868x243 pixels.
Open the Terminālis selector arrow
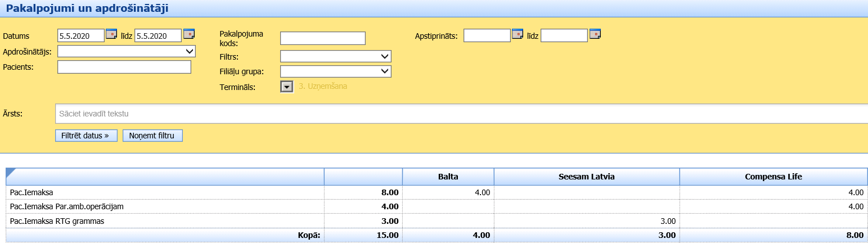287,87
